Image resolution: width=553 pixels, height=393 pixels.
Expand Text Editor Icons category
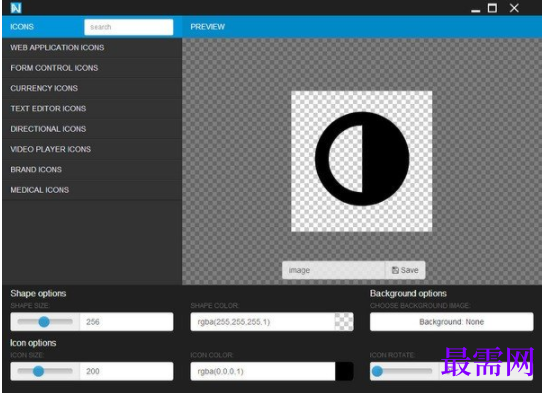(92, 109)
